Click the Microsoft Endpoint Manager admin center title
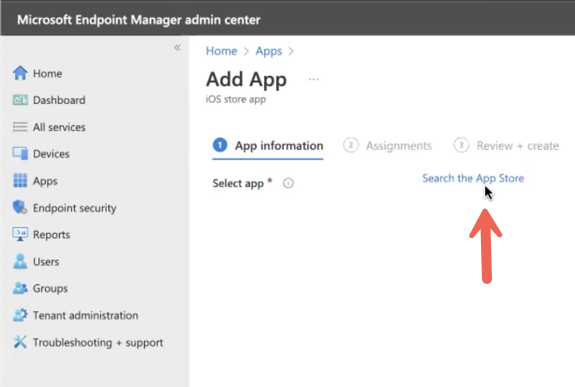Viewport: 575px width, 387px height. point(139,20)
